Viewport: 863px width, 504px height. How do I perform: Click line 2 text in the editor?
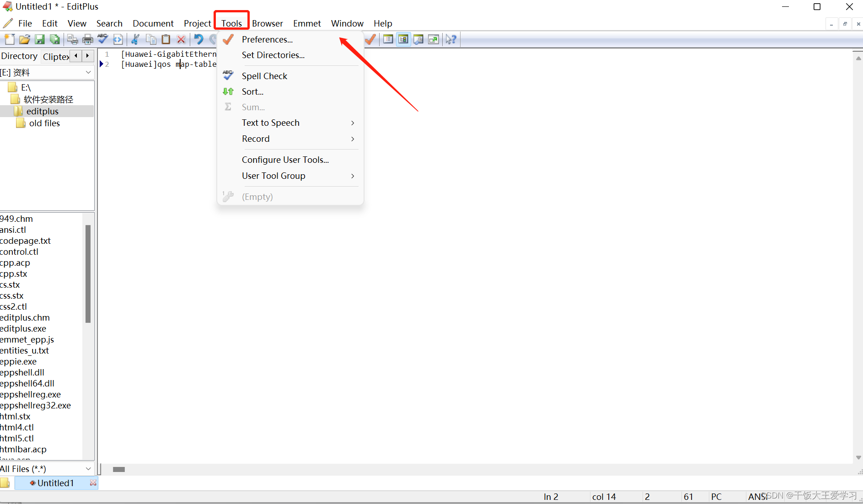pos(169,64)
